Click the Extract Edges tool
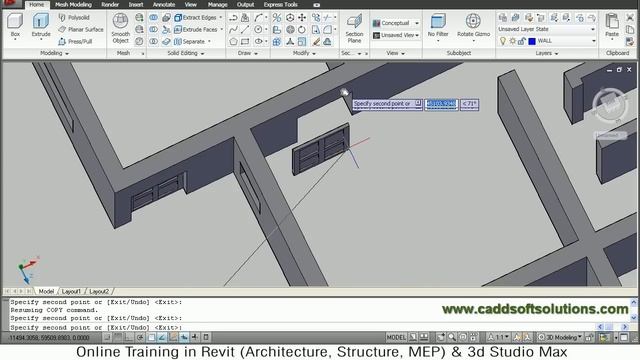Viewport: 640px width, 360px height. pyautogui.click(x=195, y=18)
